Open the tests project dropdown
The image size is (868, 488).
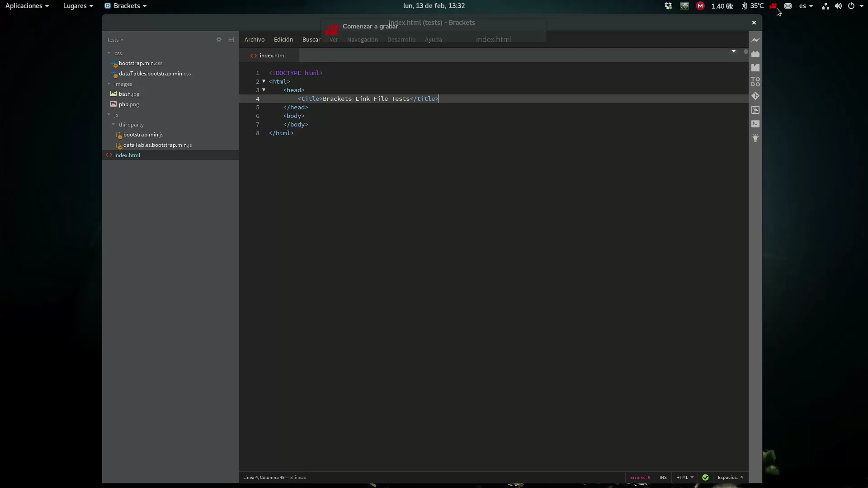pos(115,40)
